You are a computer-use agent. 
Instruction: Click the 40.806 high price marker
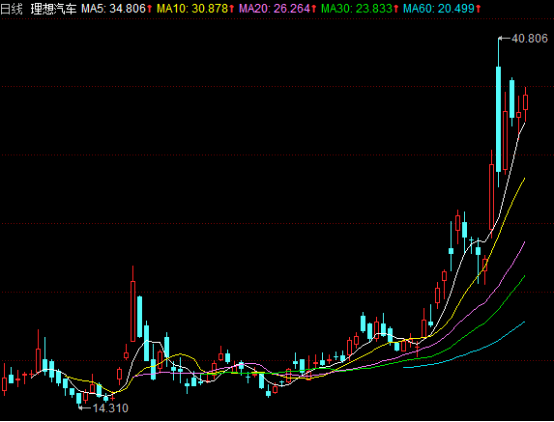529,38
